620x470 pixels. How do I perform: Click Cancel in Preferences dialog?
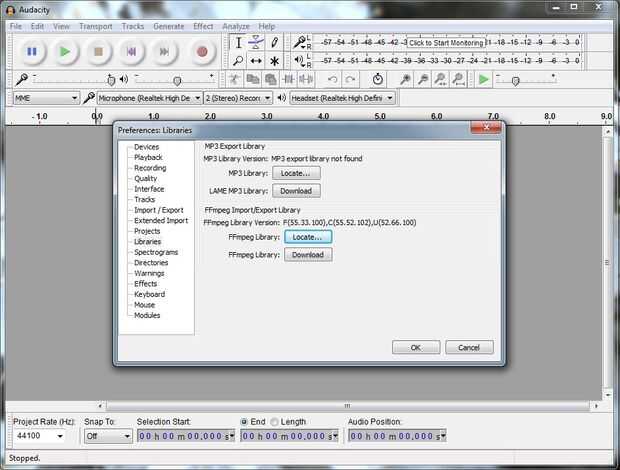tap(469, 347)
